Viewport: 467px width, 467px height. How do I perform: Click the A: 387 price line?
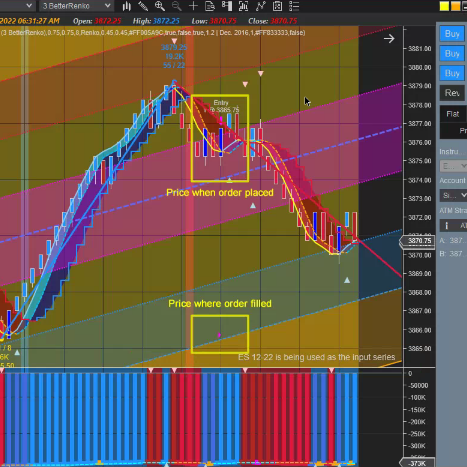point(453,240)
